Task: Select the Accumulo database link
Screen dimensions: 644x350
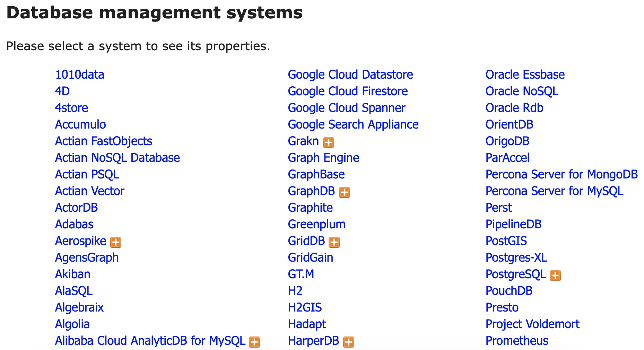Action: [80, 124]
